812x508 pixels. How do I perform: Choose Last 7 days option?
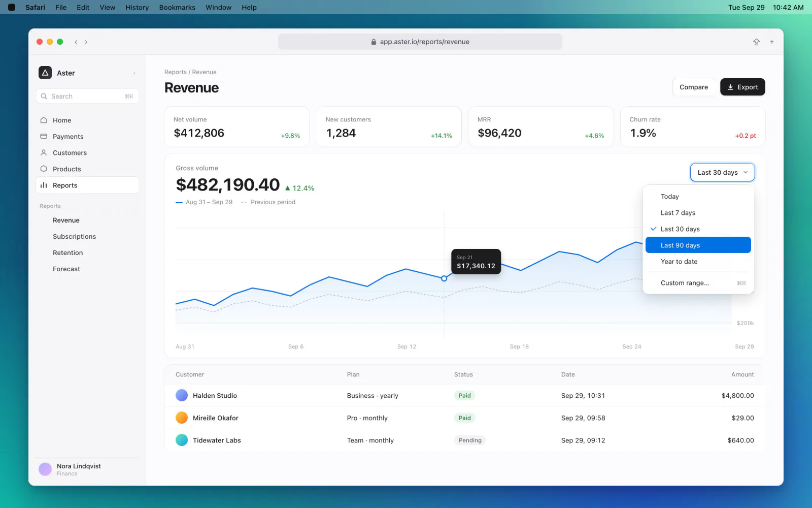click(x=698, y=213)
